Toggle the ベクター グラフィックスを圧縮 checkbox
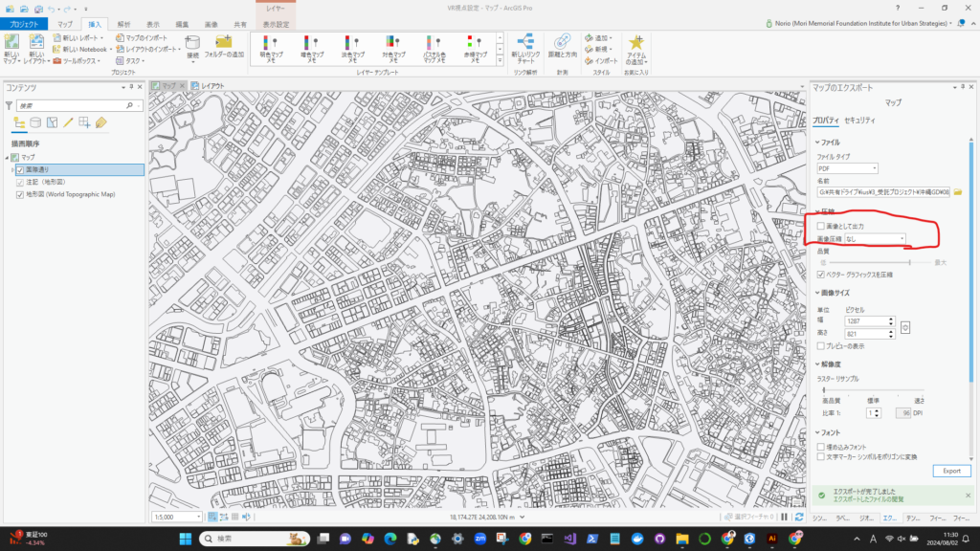This screenshot has height=551, width=980. (x=821, y=275)
